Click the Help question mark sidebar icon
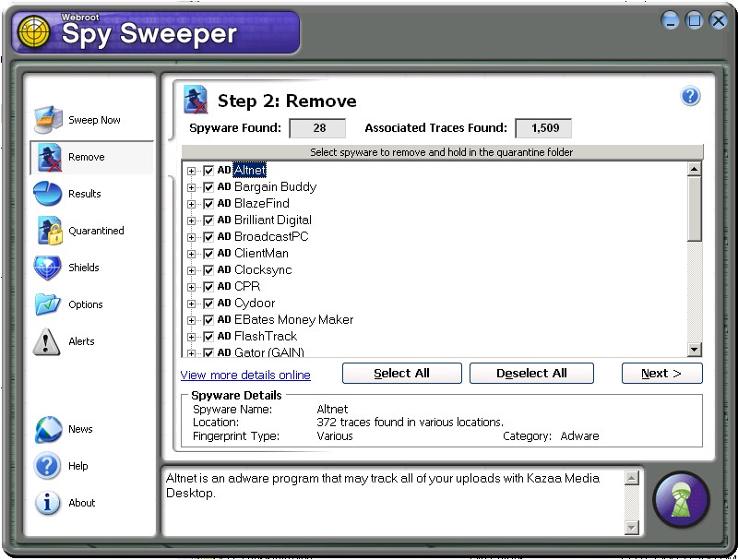The image size is (738, 560). (47, 466)
